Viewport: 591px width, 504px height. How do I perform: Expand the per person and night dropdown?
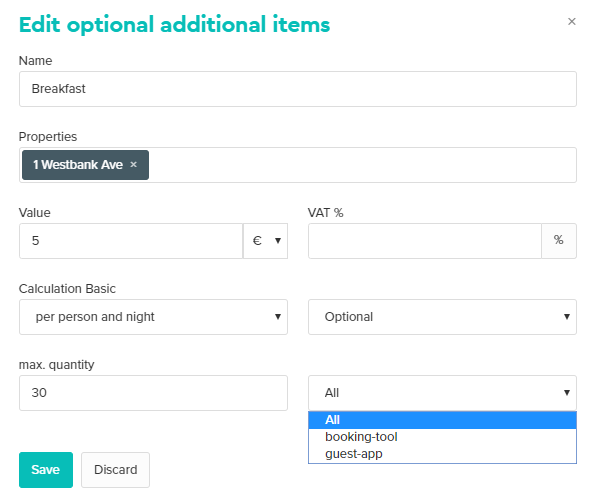[153, 317]
